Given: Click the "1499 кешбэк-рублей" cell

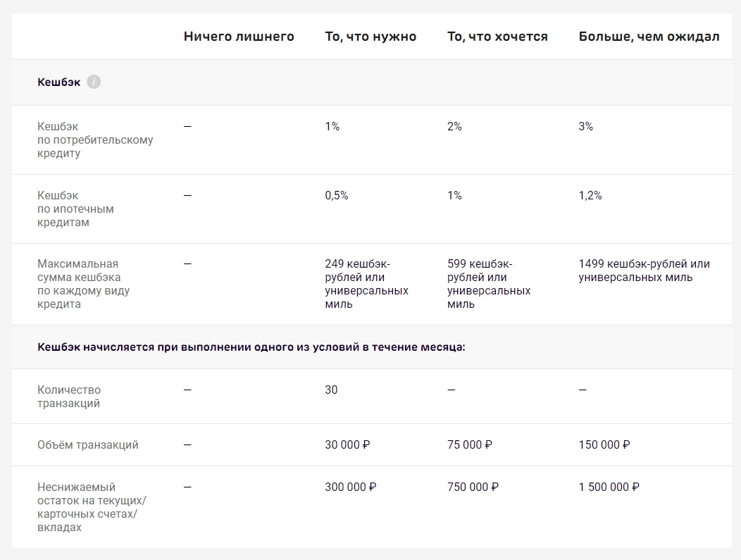Looking at the screenshot, I should click(x=644, y=270).
